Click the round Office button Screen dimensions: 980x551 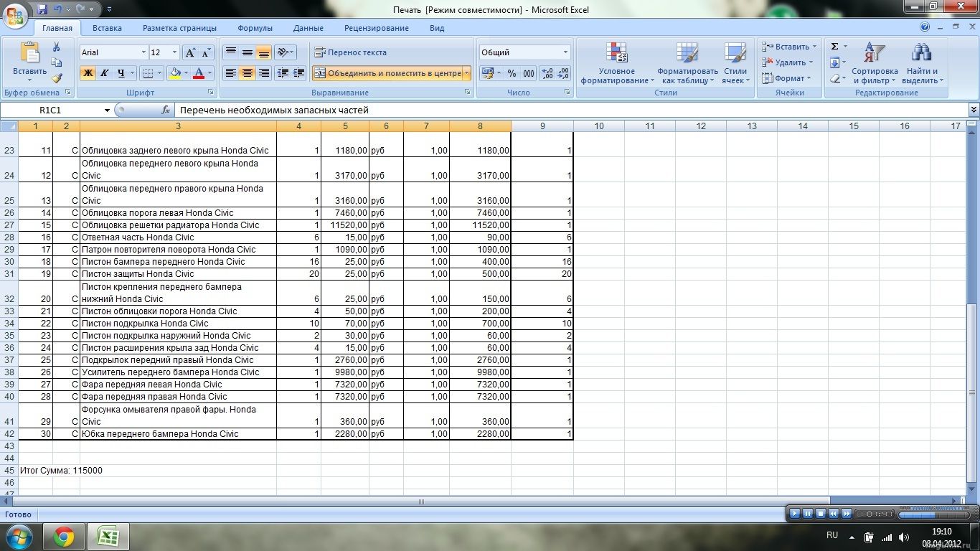[16, 14]
